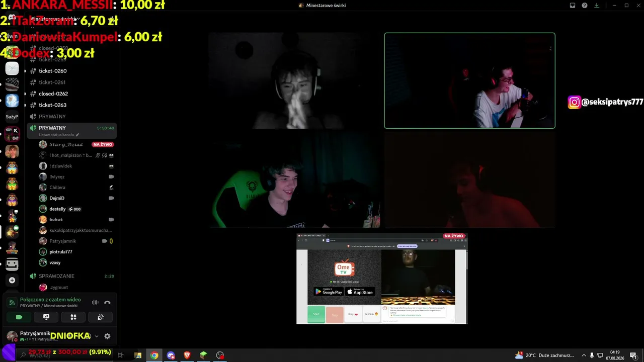Viewport: 644px width, 362px height.
Task: Focus the red-lit video tile
Action: 469,180
